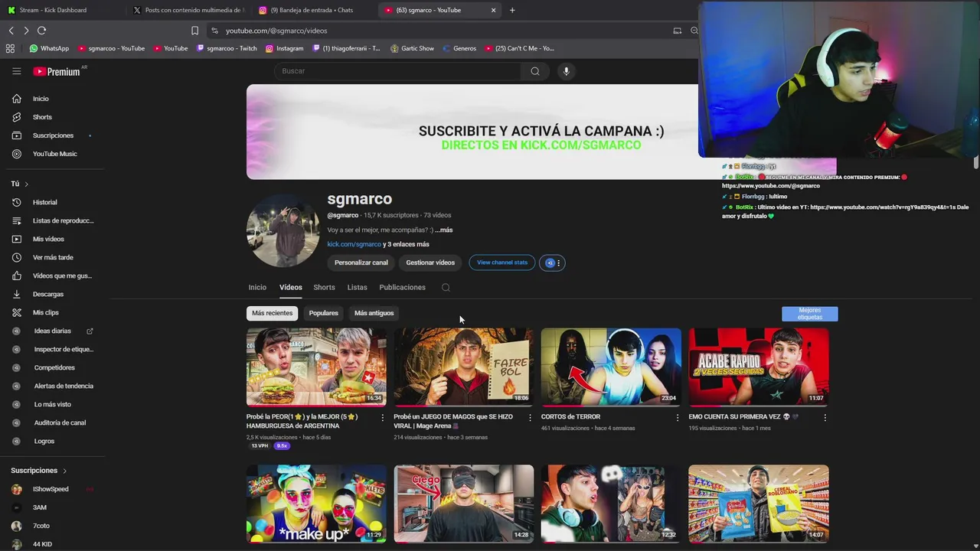
Task: Click sgmarco channel profile picture
Action: [283, 230]
